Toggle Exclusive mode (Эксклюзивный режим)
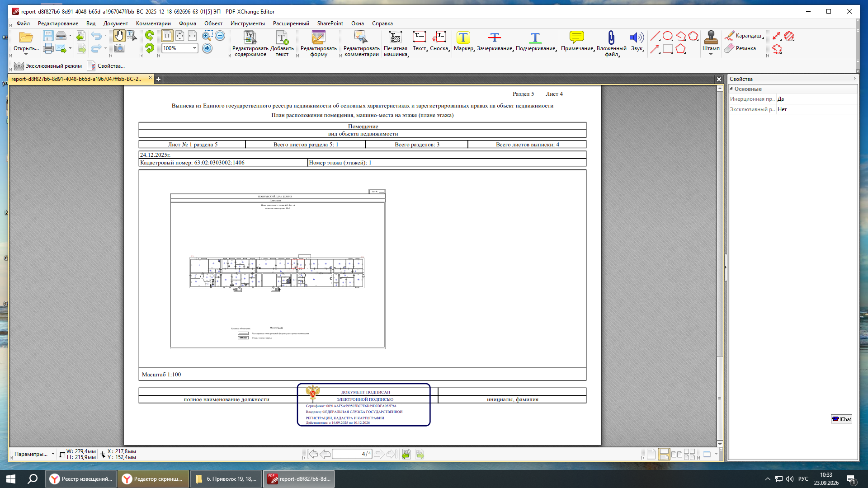Image resolution: width=868 pixels, height=488 pixels. (48, 66)
